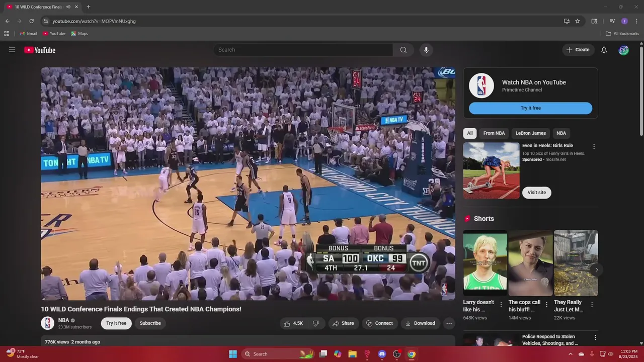Click the browser address bar URL
Viewport: 644px width, 362px height.
[94, 21]
